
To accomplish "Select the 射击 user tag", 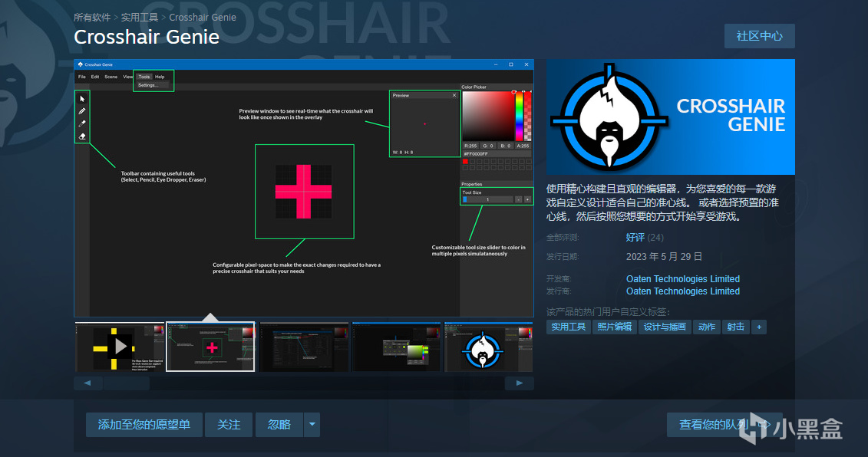I will 736,327.
